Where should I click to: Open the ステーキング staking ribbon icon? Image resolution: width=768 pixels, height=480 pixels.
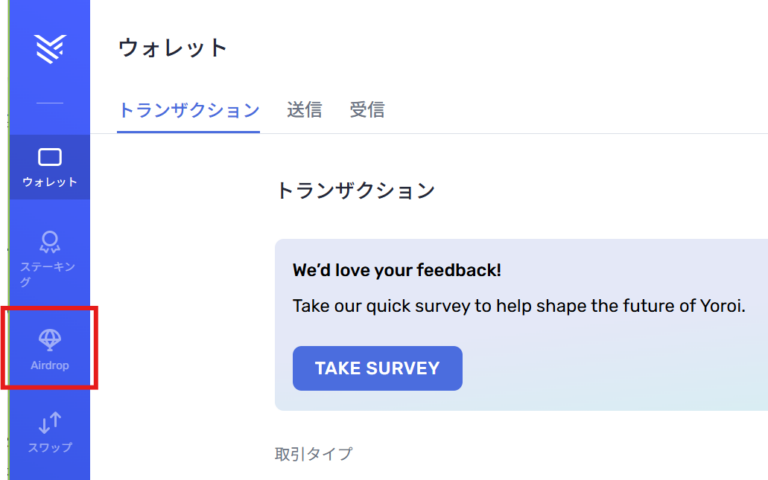49,241
